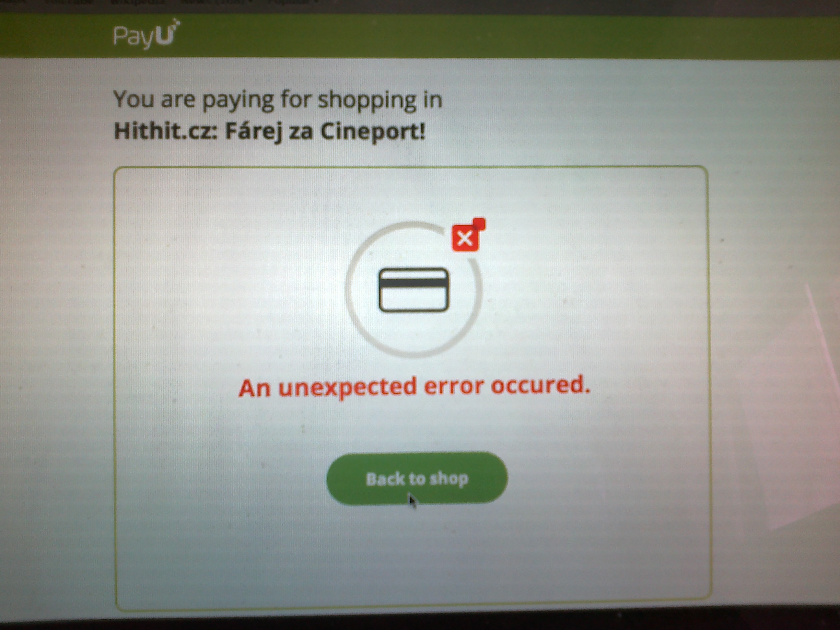Click the small red dot above X badge
Viewport: 840px width, 630px height.
point(479,224)
